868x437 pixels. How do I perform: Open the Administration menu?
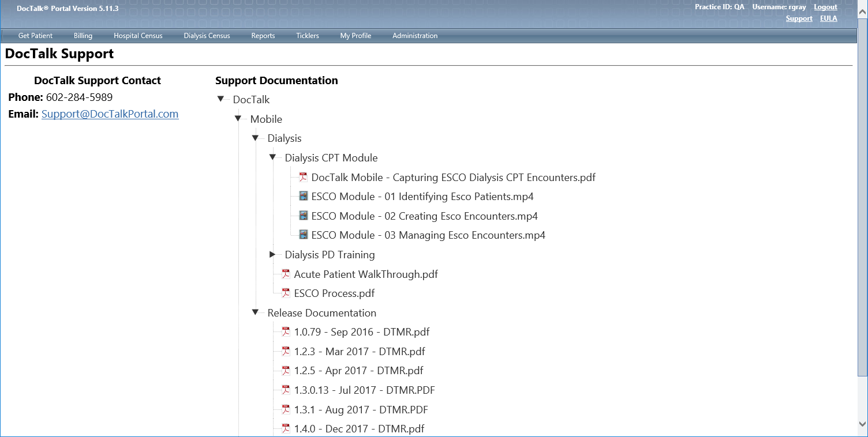[414, 36]
